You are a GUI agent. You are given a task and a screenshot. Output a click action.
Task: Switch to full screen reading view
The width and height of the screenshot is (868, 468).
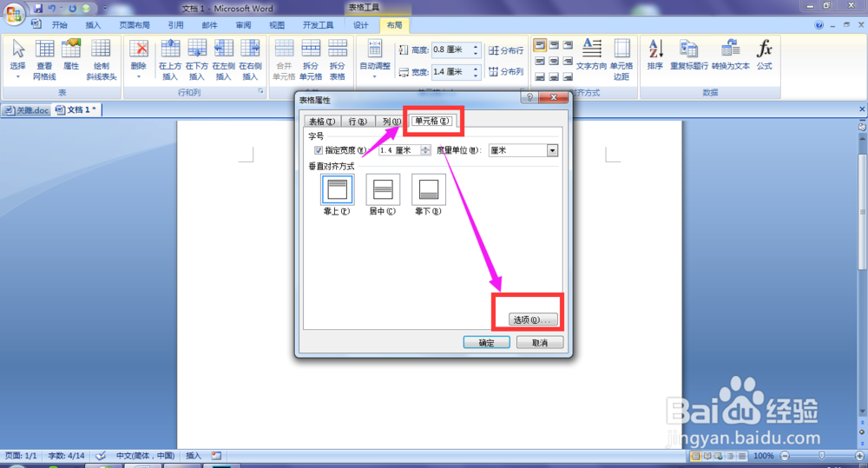pyautogui.click(x=707, y=456)
